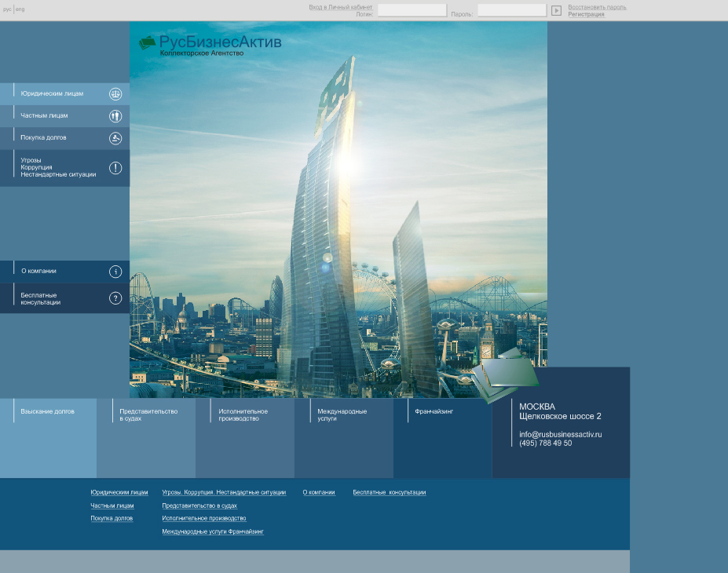Click the footer link Покупка долгов

click(x=112, y=519)
